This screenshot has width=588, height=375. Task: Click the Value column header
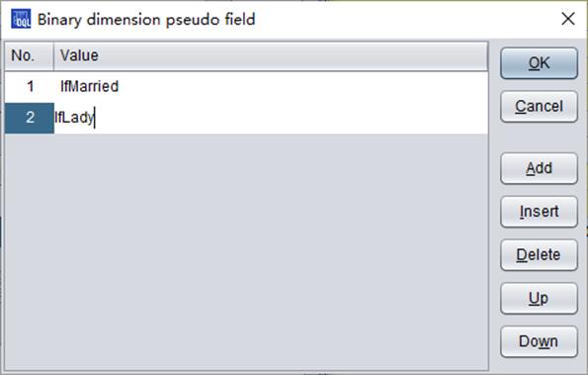point(271,56)
